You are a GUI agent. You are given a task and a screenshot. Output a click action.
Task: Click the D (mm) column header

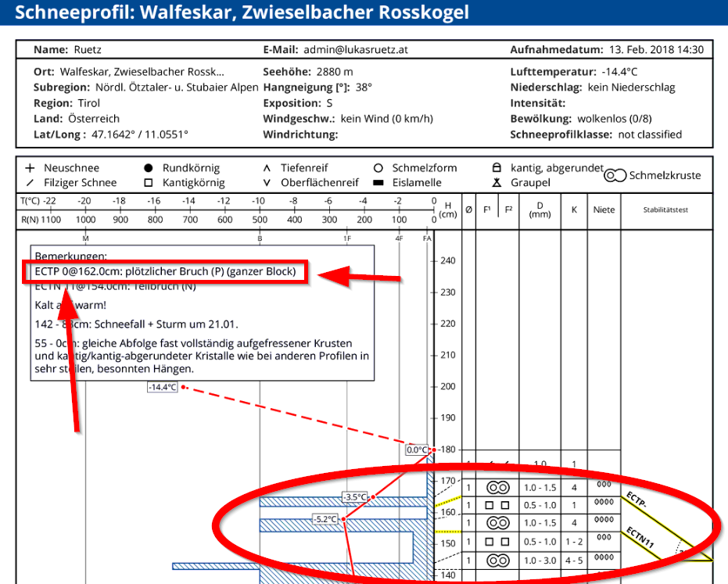coord(540,210)
